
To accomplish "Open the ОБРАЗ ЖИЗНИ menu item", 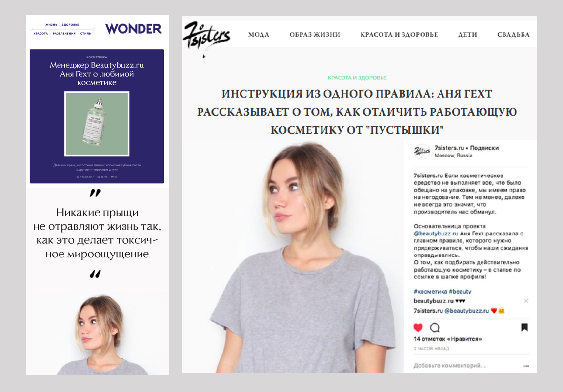I will pos(315,35).
